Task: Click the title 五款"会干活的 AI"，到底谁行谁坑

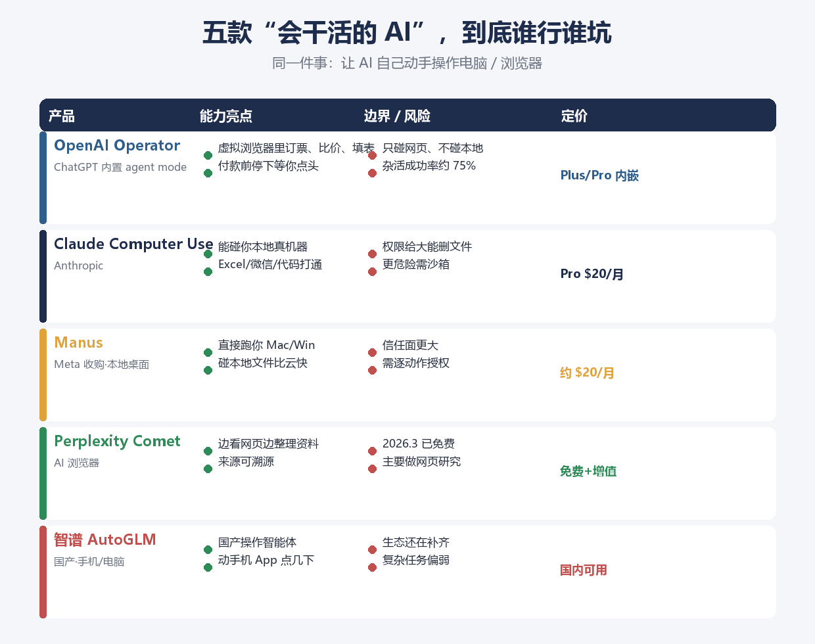Action: (407, 33)
